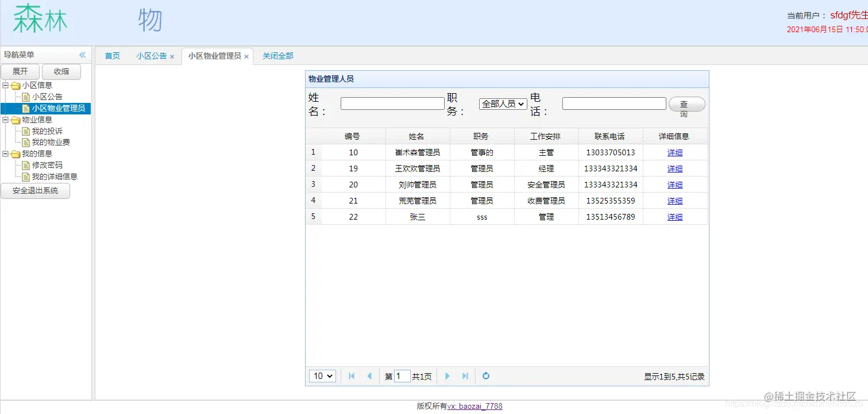Open 修改密码 in the navigation tree

click(47, 165)
